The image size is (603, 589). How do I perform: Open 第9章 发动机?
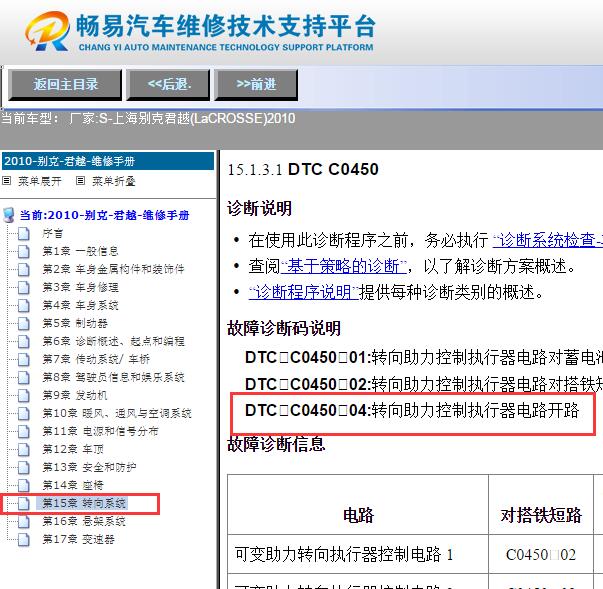pyautogui.click(x=75, y=395)
